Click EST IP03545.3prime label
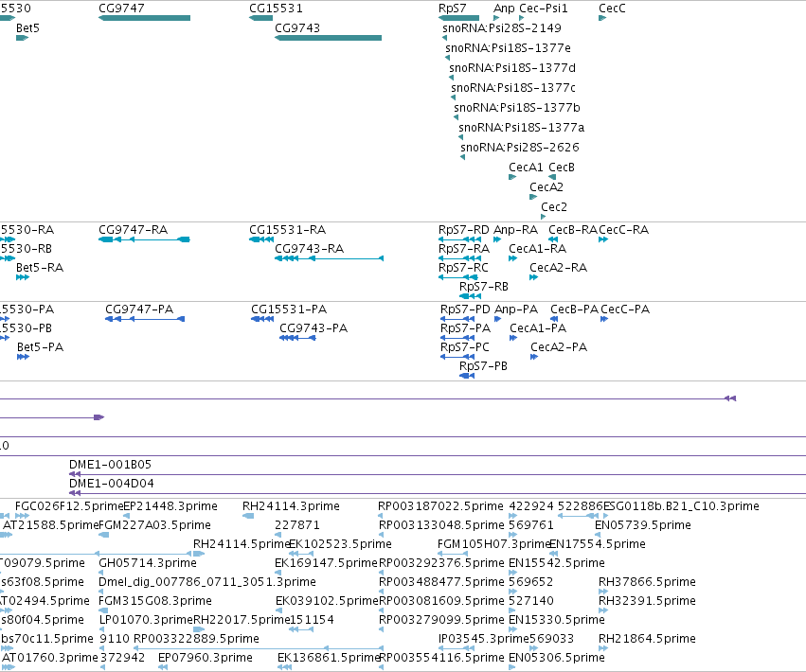806x672 pixels. tap(484, 639)
